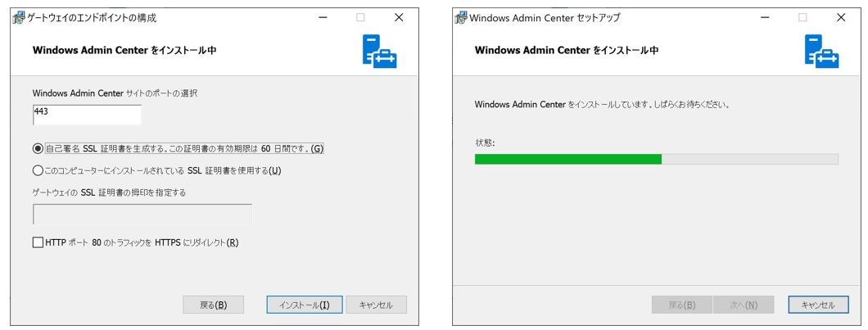Image resolution: width=868 pixels, height=330 pixels.
Task: Select the use installed SSL certificate radio option
Action: 38,170
